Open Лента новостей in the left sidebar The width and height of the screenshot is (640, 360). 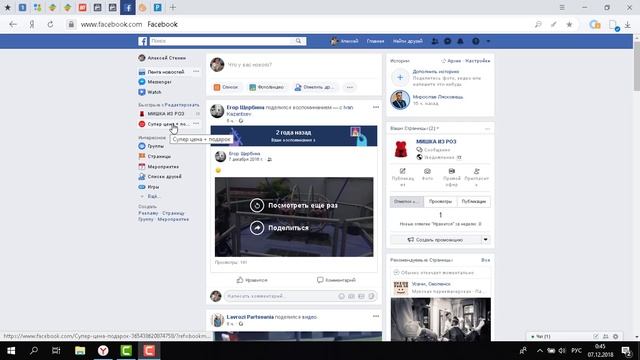pyautogui.click(x=166, y=72)
